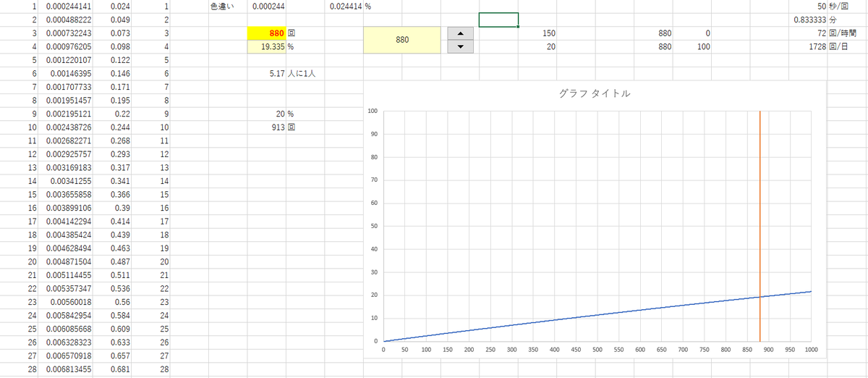Select the active empty cell with green border
This screenshot has height=378, width=868.
click(x=498, y=20)
